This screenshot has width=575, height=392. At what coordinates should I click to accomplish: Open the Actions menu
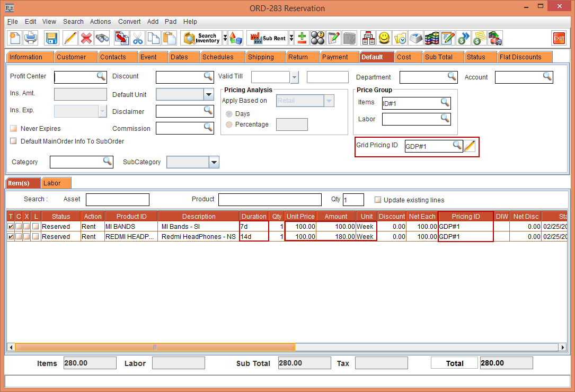[100, 22]
